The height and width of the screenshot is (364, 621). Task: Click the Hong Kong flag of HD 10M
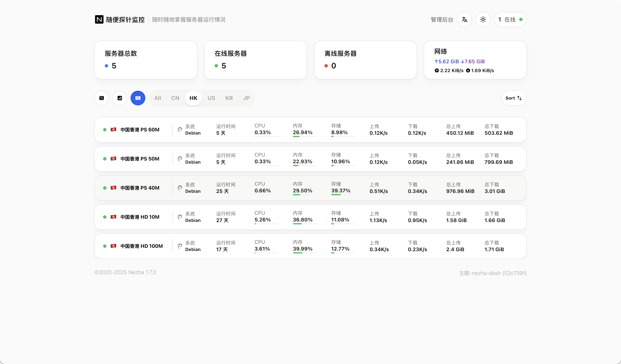coord(113,217)
